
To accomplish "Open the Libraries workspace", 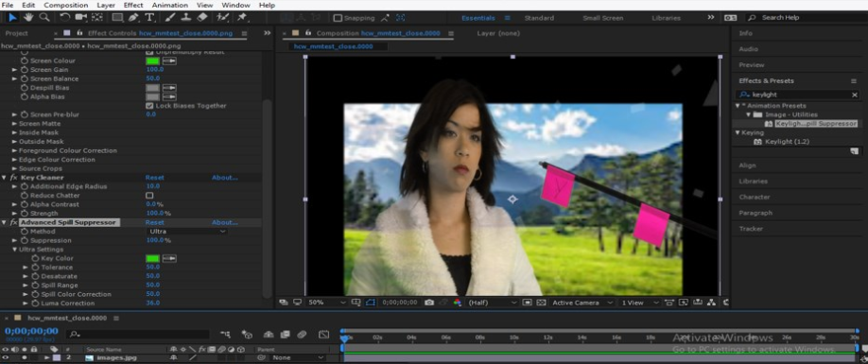I will pyautogui.click(x=666, y=18).
